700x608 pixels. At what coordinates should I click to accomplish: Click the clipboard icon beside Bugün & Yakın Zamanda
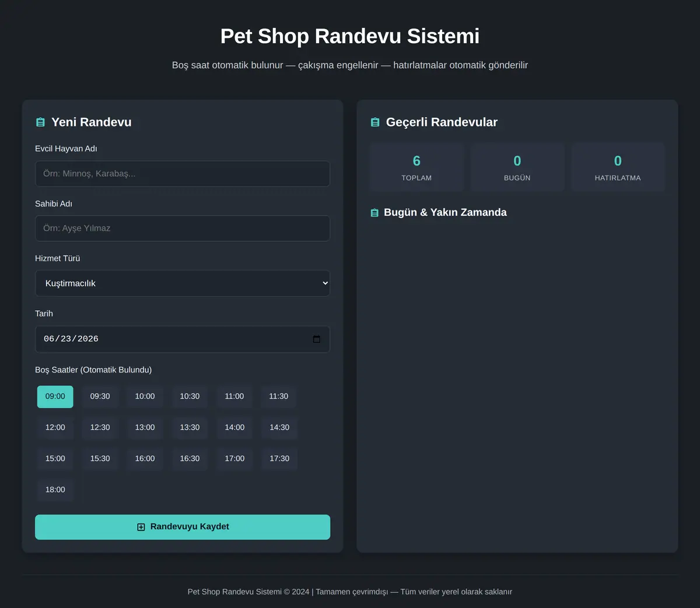374,213
